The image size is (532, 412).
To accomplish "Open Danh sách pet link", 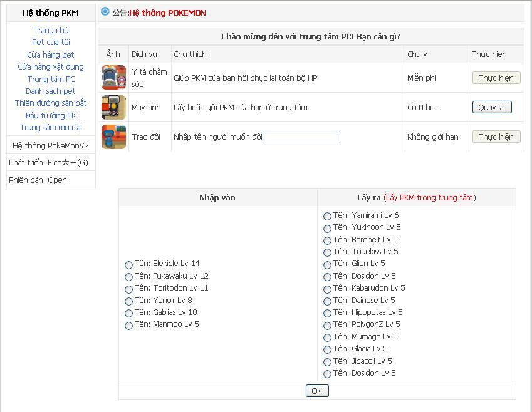I will pyautogui.click(x=51, y=91).
